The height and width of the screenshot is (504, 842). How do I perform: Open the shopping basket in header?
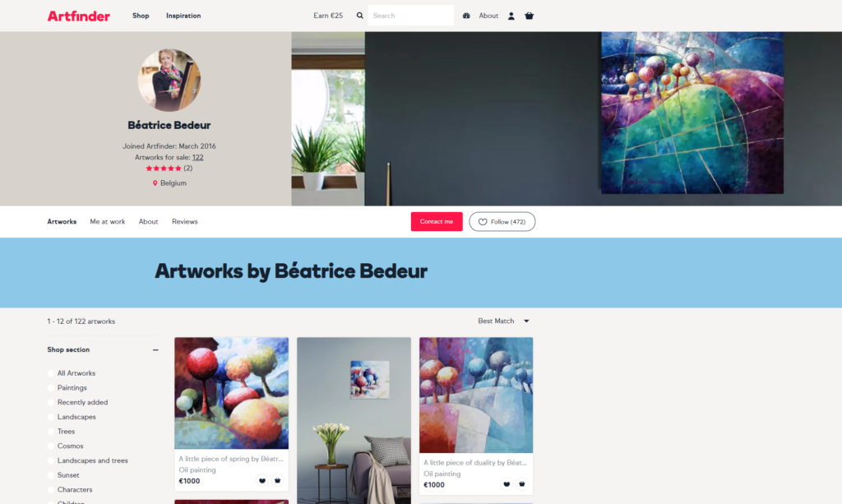point(529,16)
